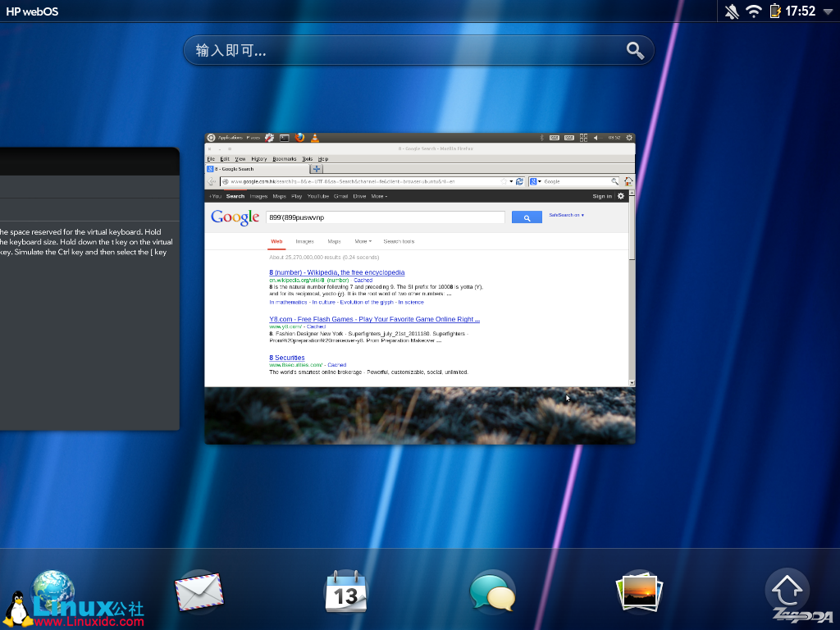Open the Wikipedia '8 (number)' result link
This screenshot has width=840, height=630.
pos(336,272)
